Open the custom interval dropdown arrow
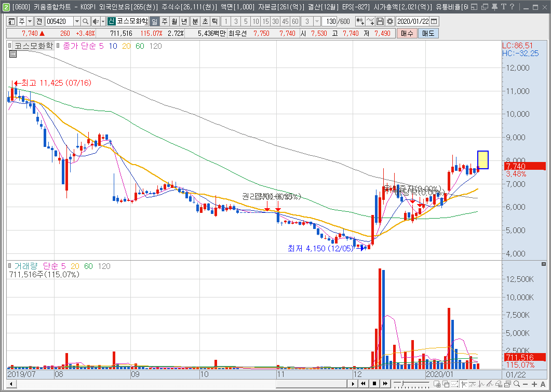 tap(317, 21)
